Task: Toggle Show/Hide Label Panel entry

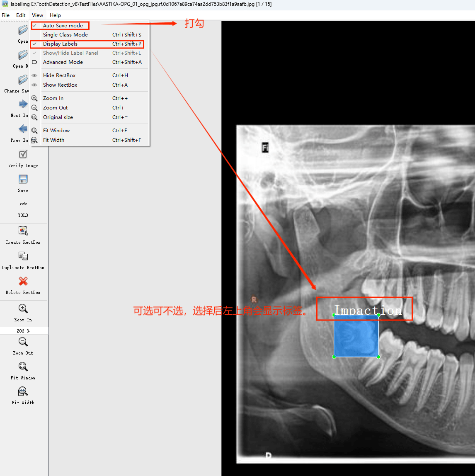Action: 90,53
